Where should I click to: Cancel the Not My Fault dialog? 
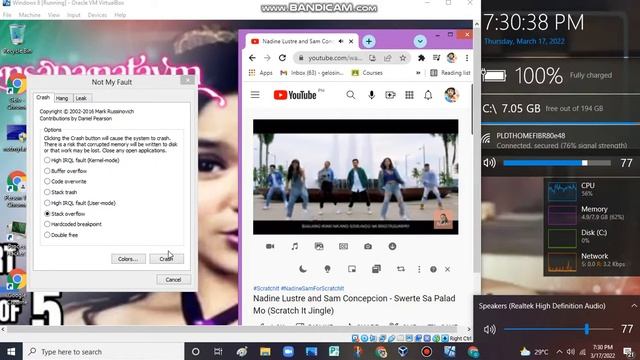pyautogui.click(x=173, y=280)
